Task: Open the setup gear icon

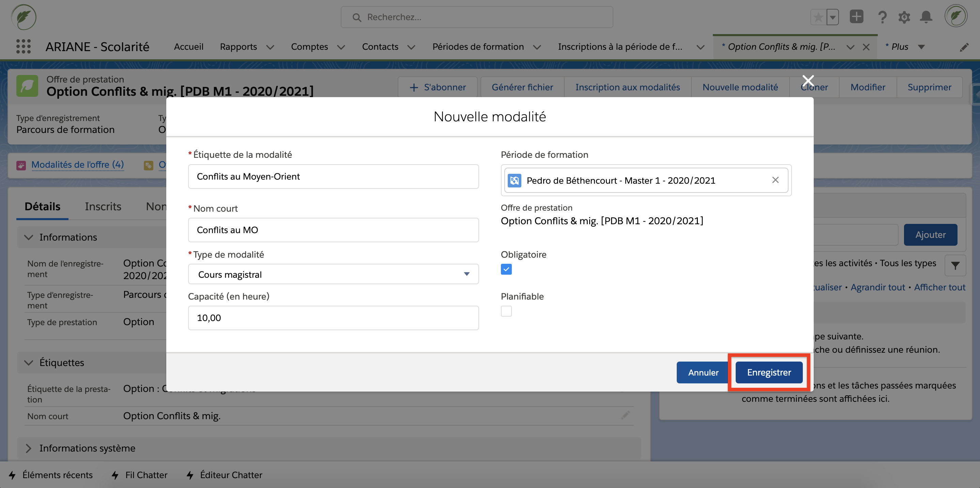Action: click(904, 17)
